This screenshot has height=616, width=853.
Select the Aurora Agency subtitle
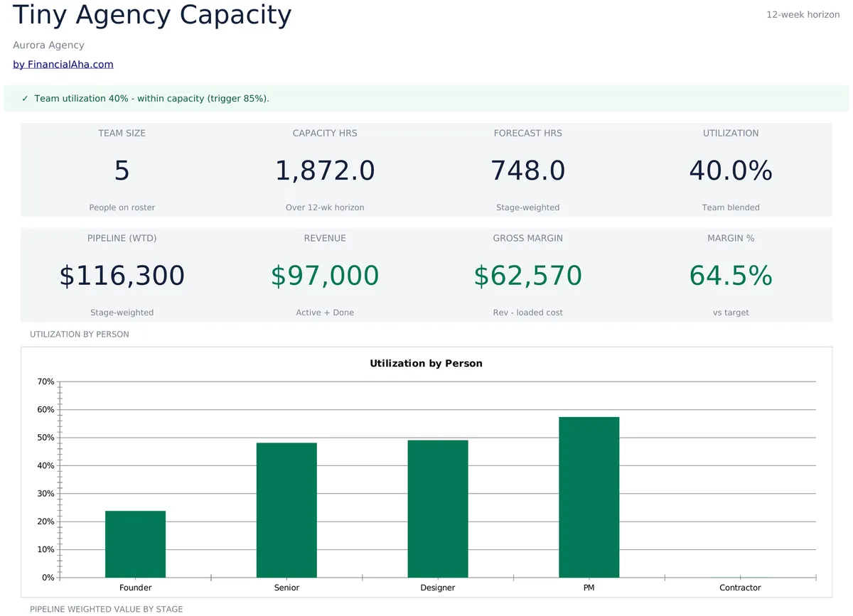tap(48, 45)
